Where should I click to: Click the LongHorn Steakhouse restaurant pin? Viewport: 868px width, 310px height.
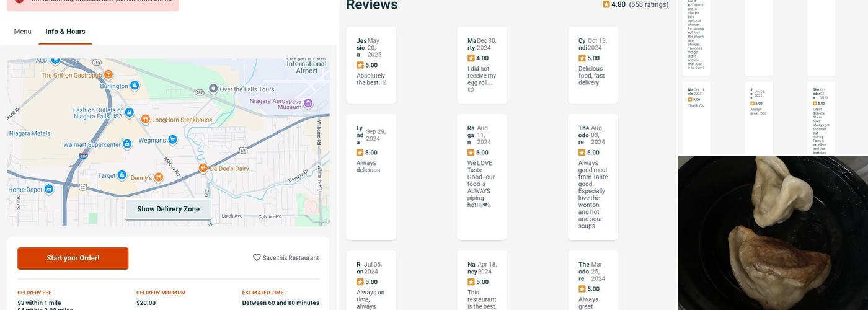pyautogui.click(x=145, y=119)
